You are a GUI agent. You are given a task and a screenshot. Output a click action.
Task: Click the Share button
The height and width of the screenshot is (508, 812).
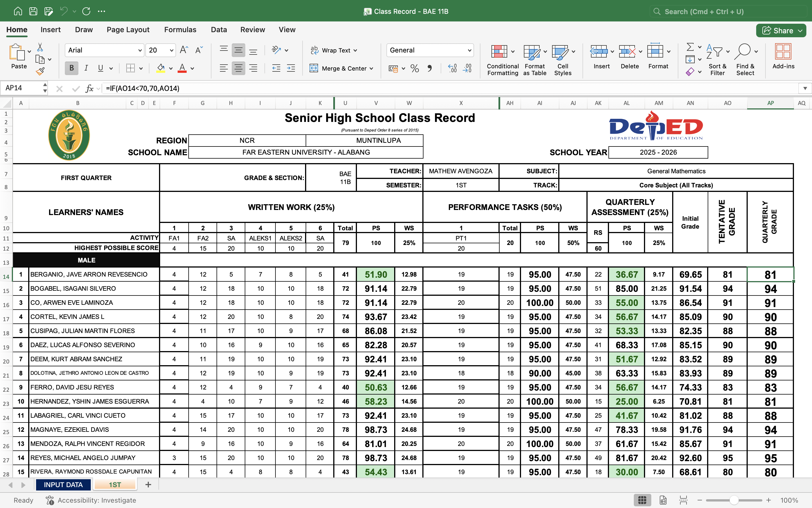781,30
